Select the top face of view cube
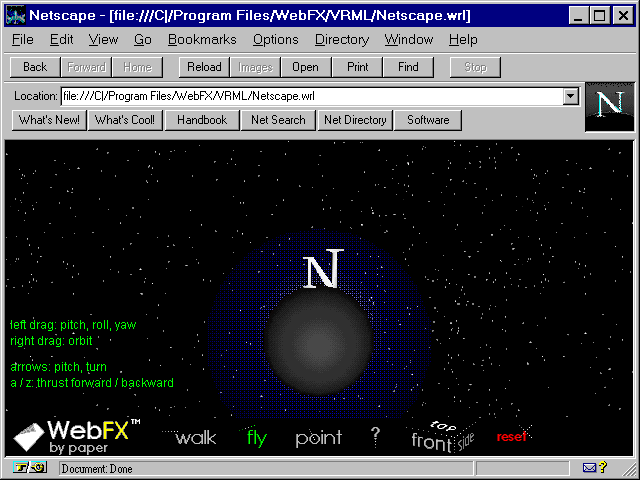Image resolution: width=640 pixels, height=480 pixels. (x=443, y=425)
